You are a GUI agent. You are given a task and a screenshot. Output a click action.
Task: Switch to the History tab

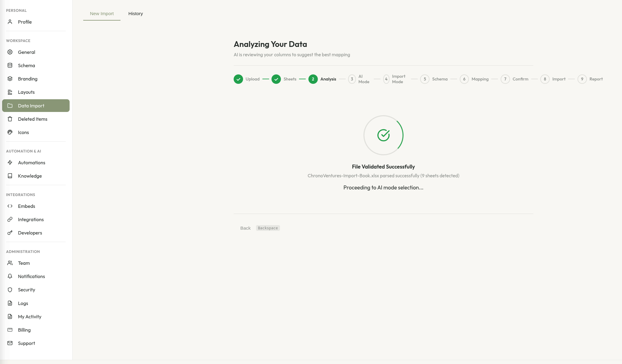click(x=135, y=14)
